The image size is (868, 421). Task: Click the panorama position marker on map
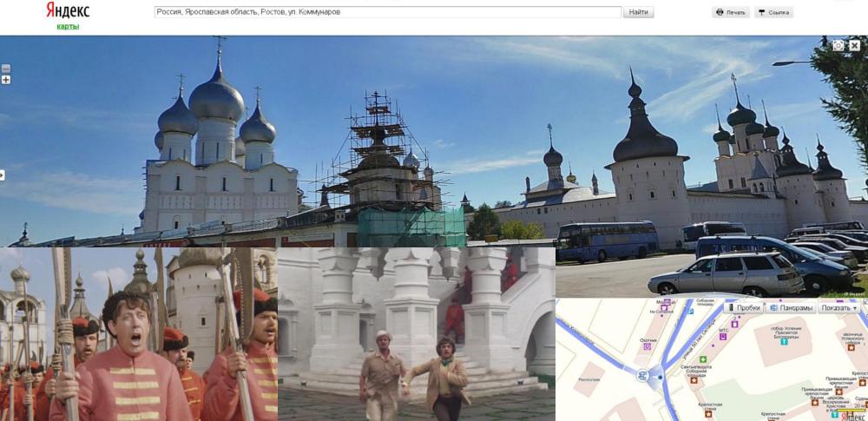tap(643, 376)
